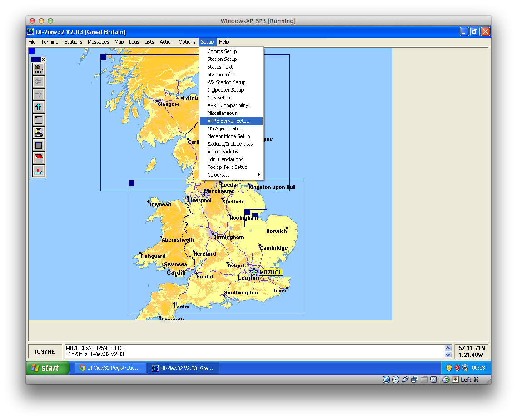
Task: Click VirtualBox shared folders status icon
Action: pyautogui.click(x=424, y=380)
